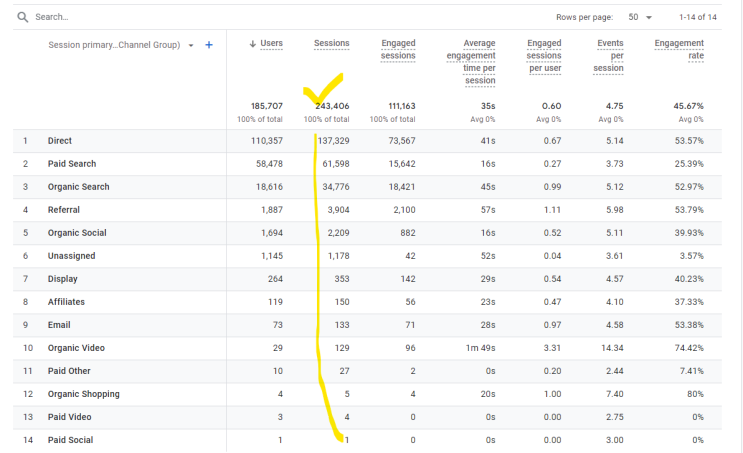The height and width of the screenshot is (453, 743).
Task: Select the Affiliates row label
Action: tap(66, 302)
